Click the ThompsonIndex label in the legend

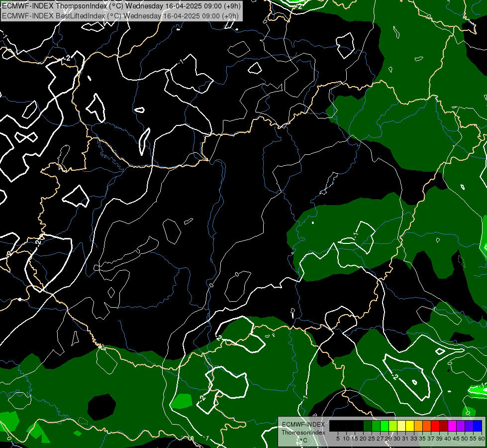tap(303, 433)
